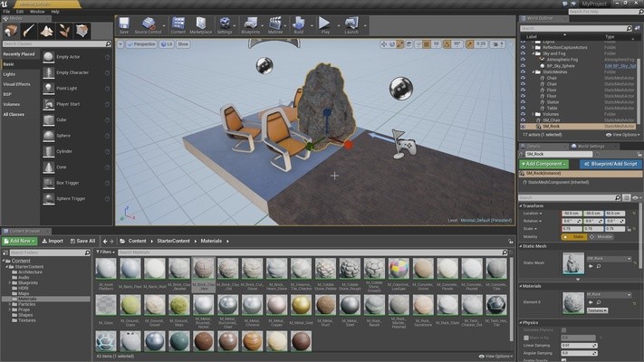Select the Lights category in Modes
The width and height of the screenshot is (644, 362).
click(x=9, y=74)
